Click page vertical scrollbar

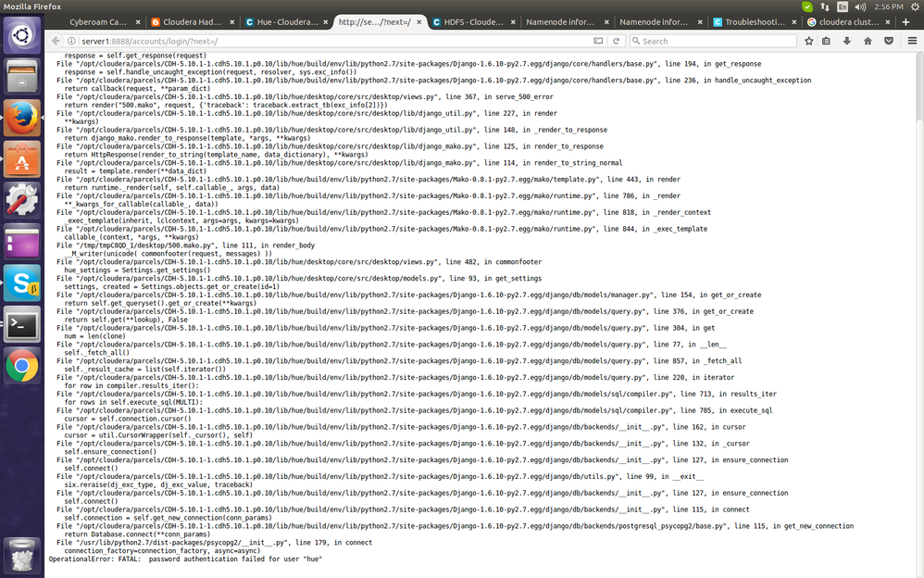click(920, 315)
